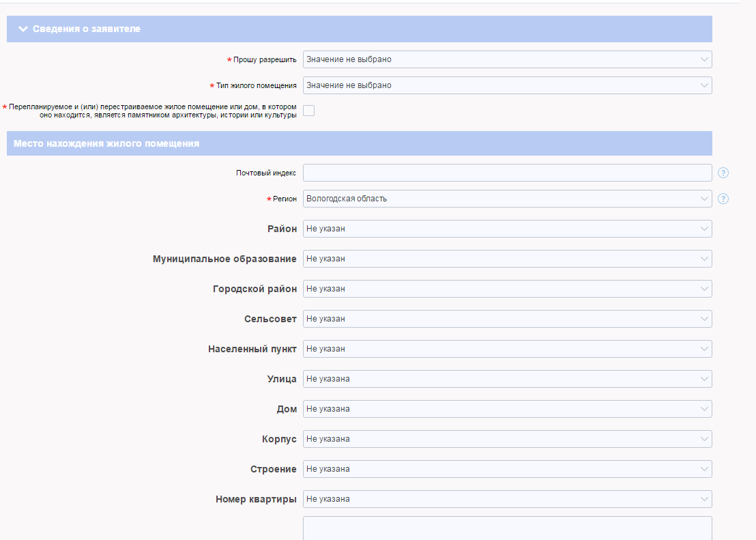This screenshot has height=540, width=756.
Task: Choose a street in Улица dropdown
Action: coord(507,379)
